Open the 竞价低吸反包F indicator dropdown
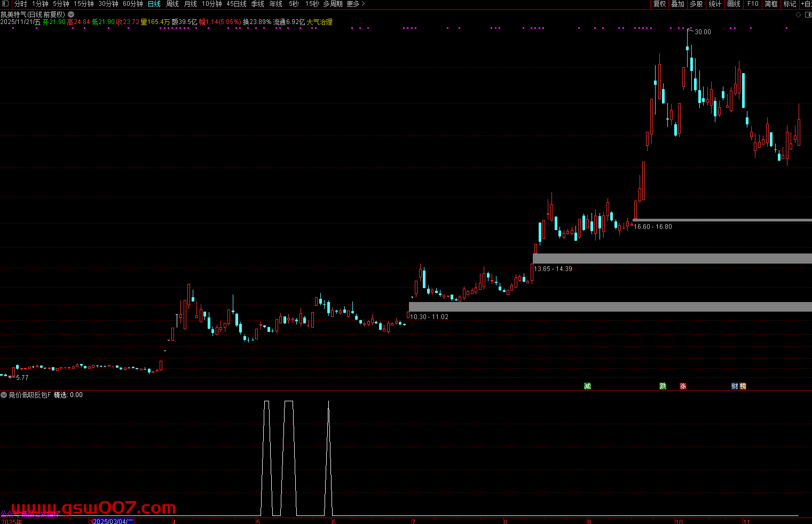This screenshot has height=524, width=812. (x=4, y=395)
